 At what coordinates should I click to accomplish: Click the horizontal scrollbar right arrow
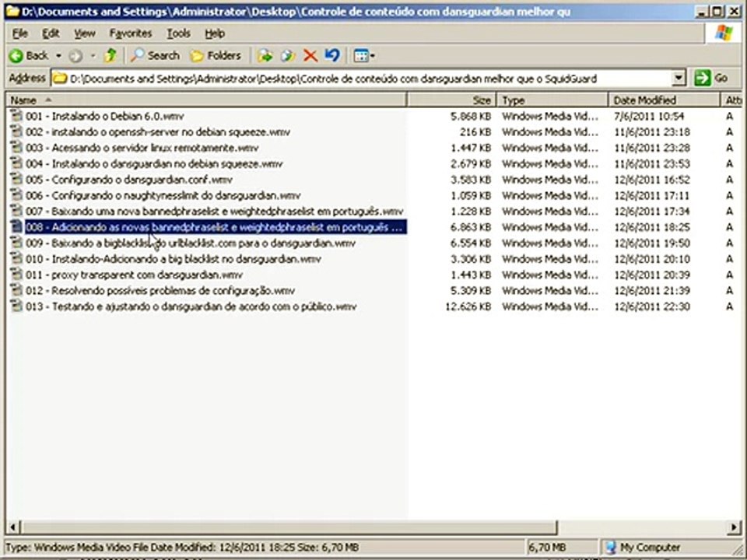[734, 527]
